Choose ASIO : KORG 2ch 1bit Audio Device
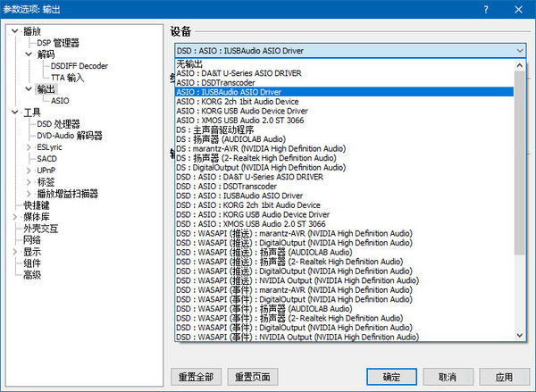Viewport: 536px width, 392px height. click(344, 102)
